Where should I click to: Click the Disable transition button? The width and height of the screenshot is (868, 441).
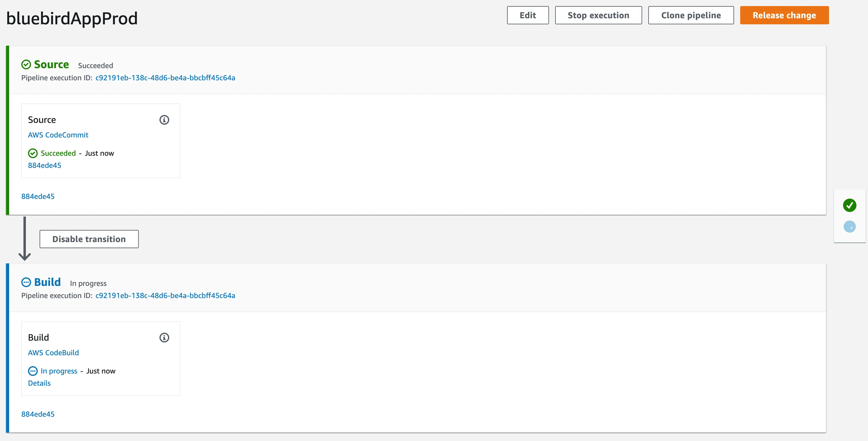click(89, 238)
